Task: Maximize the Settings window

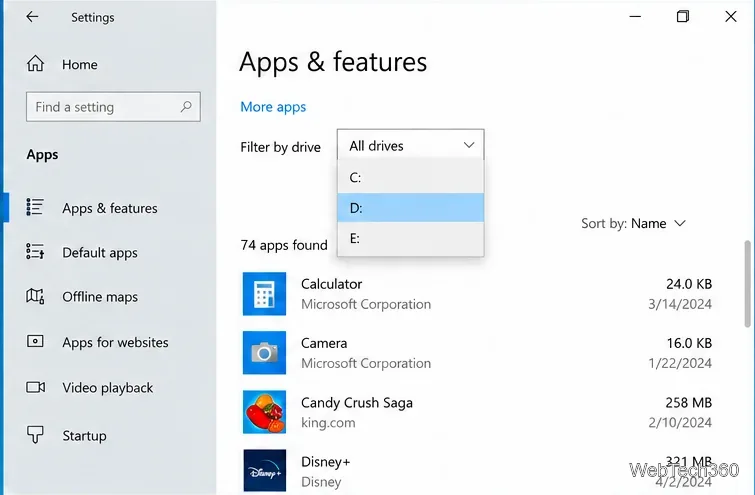Action: coord(682,17)
